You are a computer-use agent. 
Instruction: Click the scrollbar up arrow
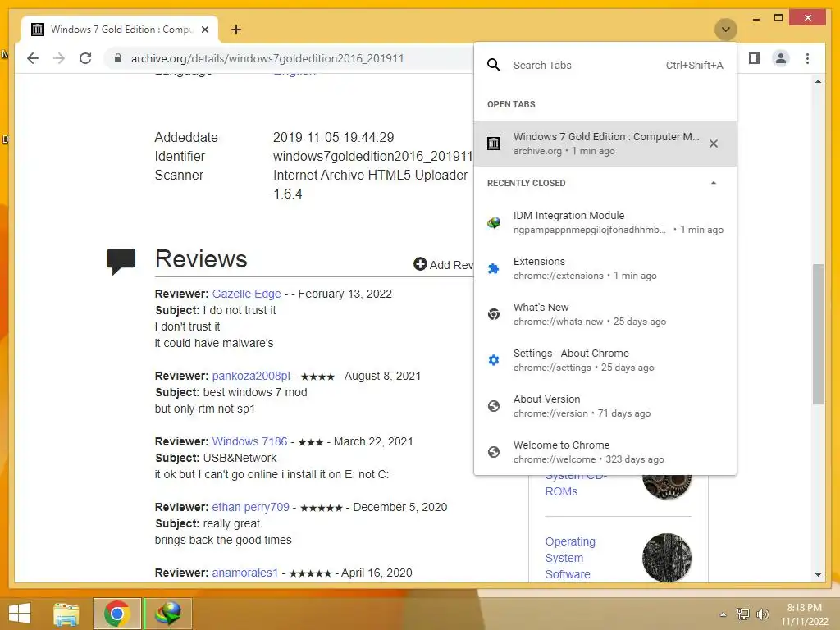[x=818, y=81]
